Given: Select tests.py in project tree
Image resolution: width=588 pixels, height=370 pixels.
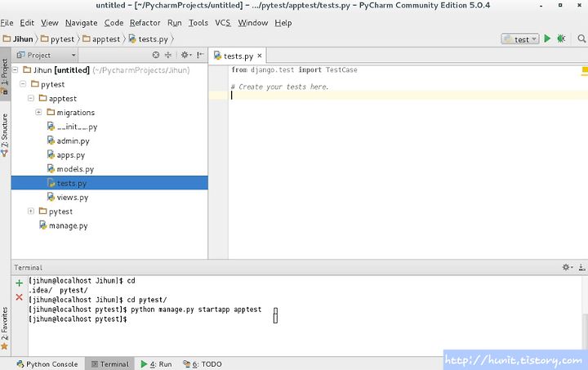Looking at the screenshot, I should click(x=109, y=183).
